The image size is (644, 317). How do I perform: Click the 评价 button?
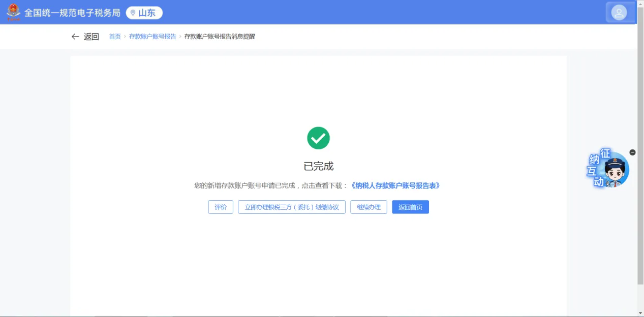coord(221,207)
